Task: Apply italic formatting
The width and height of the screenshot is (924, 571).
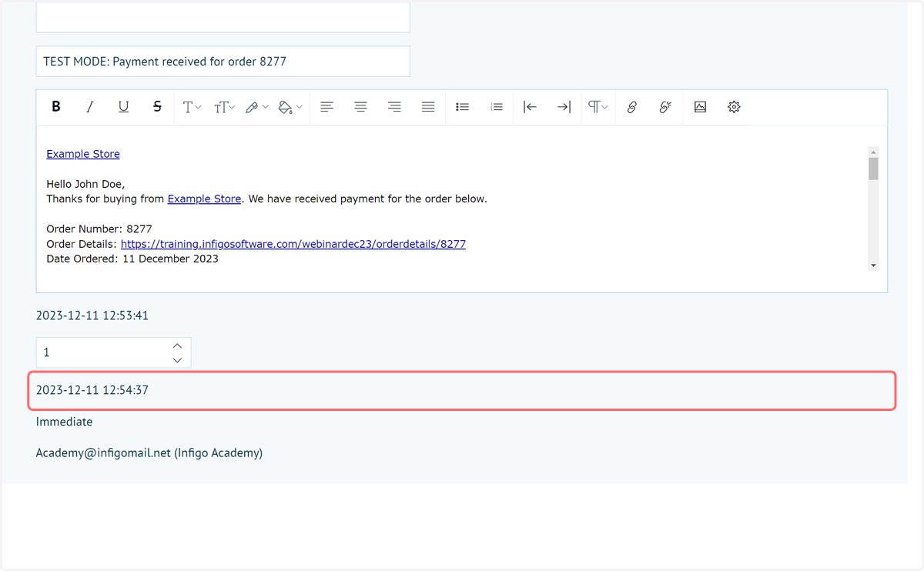Action: (89, 107)
